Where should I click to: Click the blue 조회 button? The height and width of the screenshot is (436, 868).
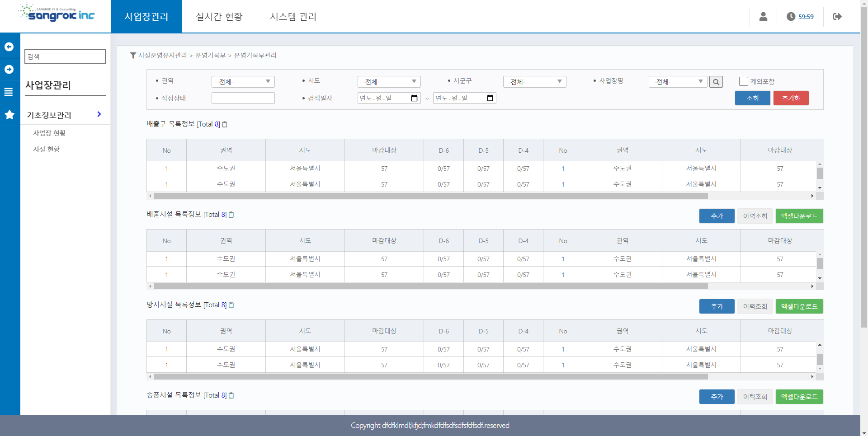click(x=752, y=98)
